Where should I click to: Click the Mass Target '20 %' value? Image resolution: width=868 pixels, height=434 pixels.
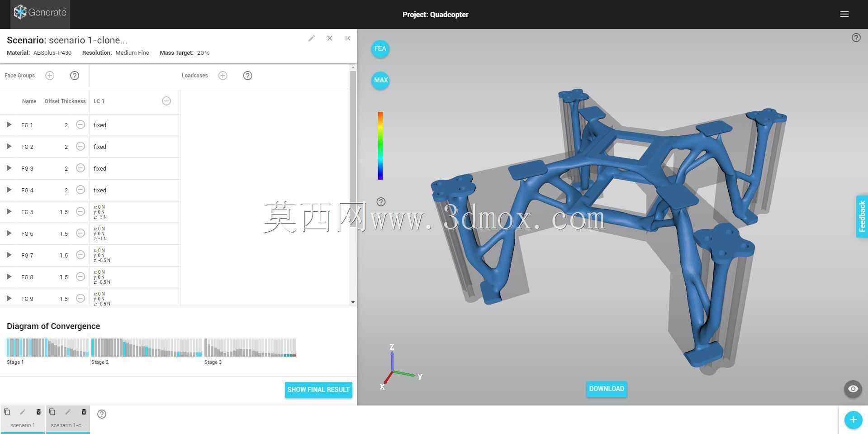coord(203,53)
